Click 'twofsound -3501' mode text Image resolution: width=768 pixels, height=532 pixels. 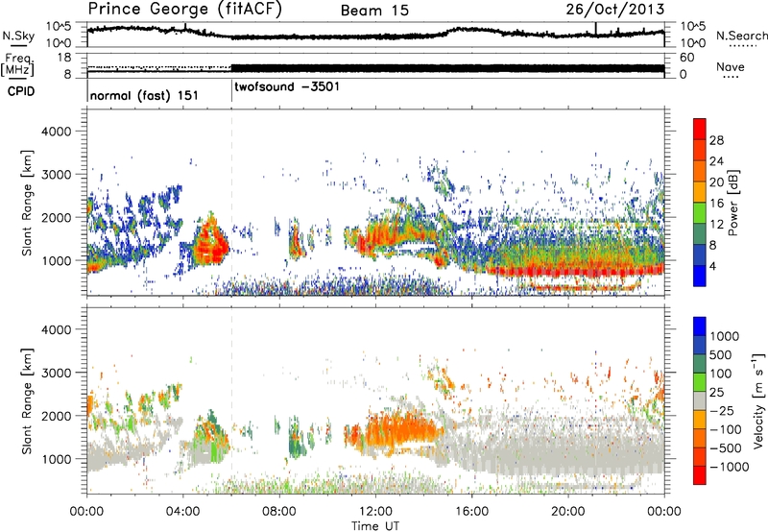pyautogui.click(x=286, y=87)
